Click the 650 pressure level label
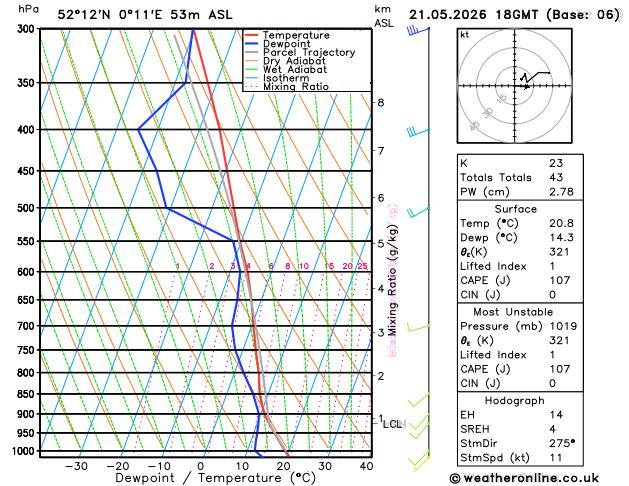 (28, 300)
